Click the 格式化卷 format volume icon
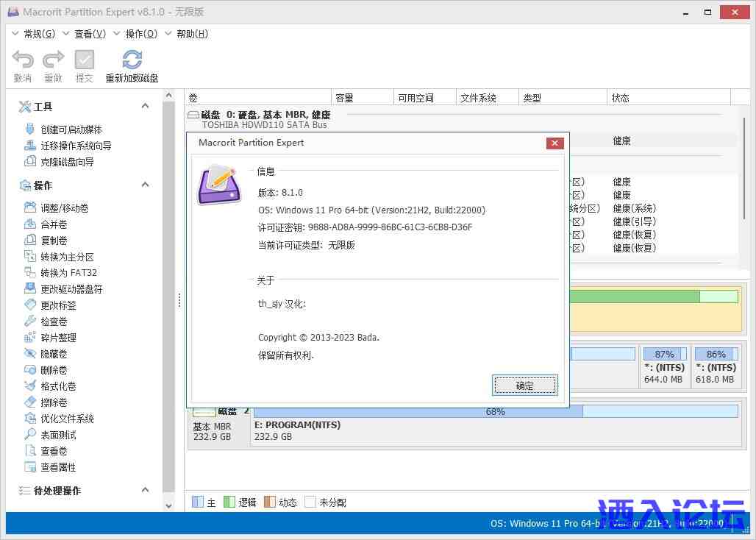This screenshot has width=756, height=540. 30,386
